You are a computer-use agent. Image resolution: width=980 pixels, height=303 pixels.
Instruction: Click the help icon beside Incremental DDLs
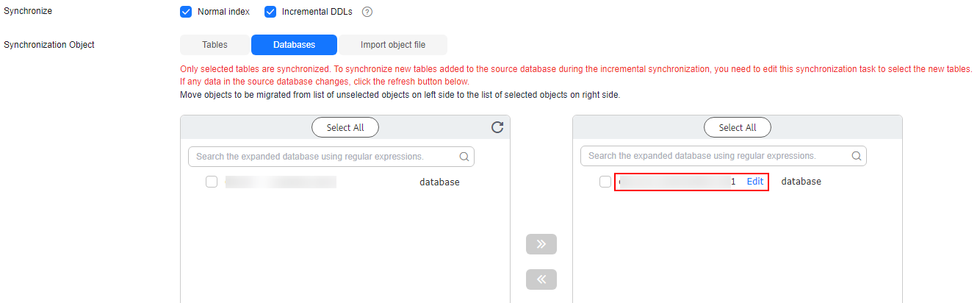(x=367, y=12)
